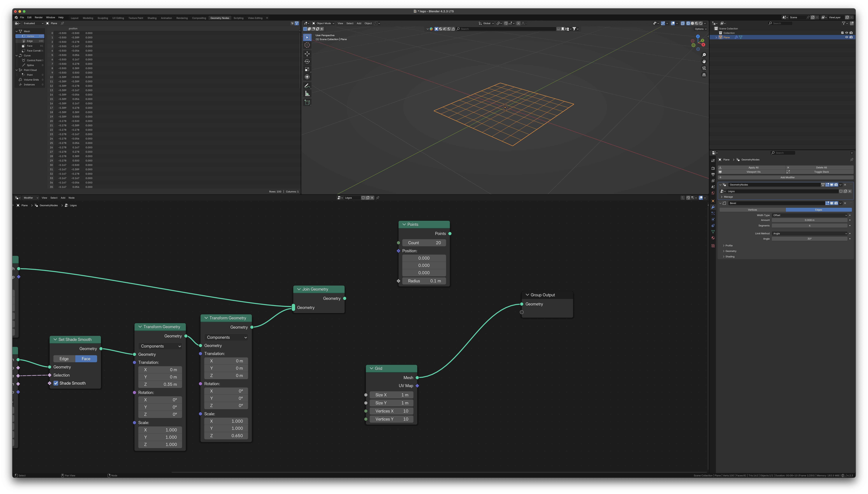Switch to the Modeling workspace tab

click(x=88, y=18)
